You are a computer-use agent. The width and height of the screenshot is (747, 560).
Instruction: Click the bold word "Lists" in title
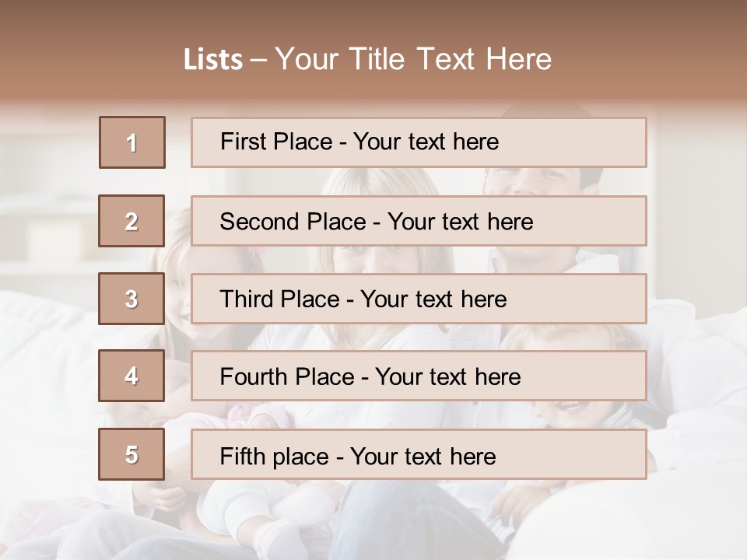(213, 59)
